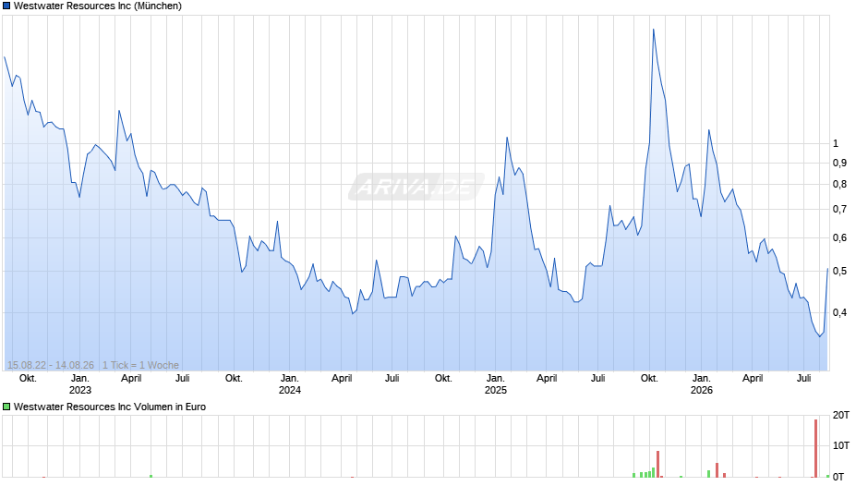Screen dimensions: 868x486
Task: Click the last data point at chart's right end
Action: (827, 269)
